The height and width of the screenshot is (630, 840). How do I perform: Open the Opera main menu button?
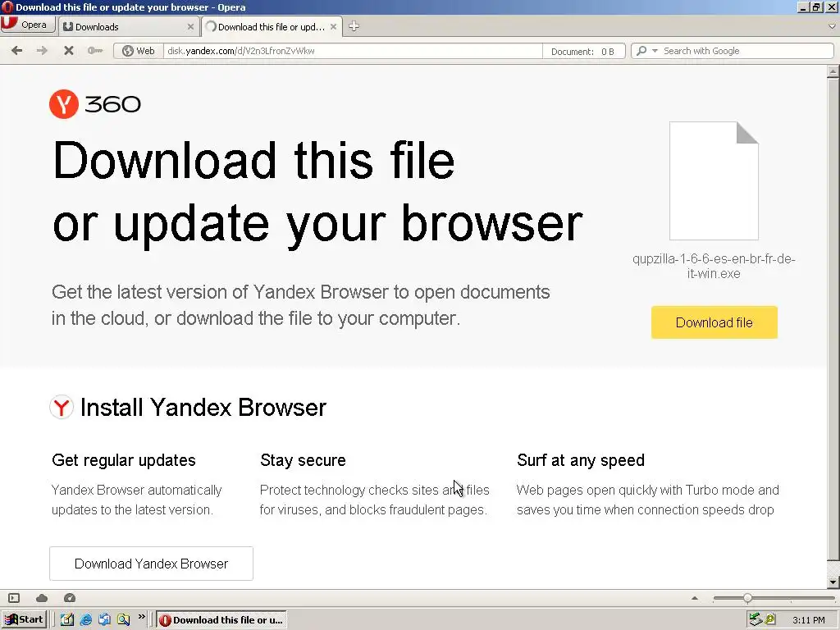click(27, 25)
